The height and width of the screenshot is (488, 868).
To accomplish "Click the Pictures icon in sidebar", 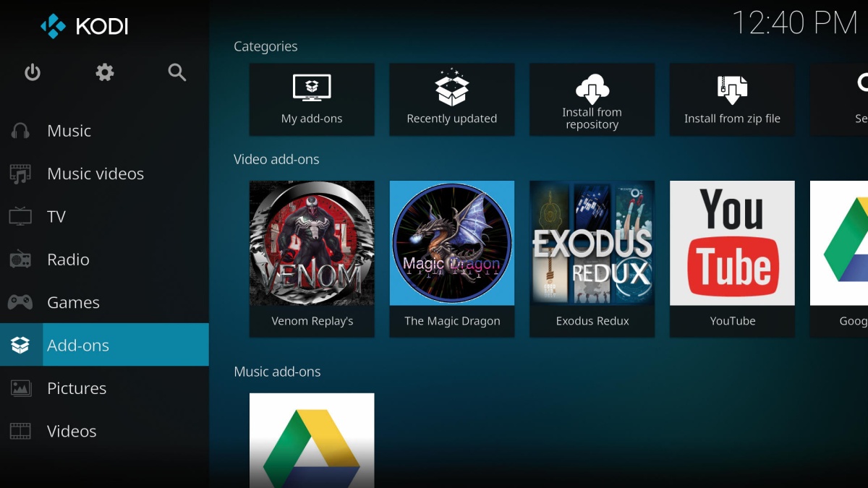I will tap(20, 388).
